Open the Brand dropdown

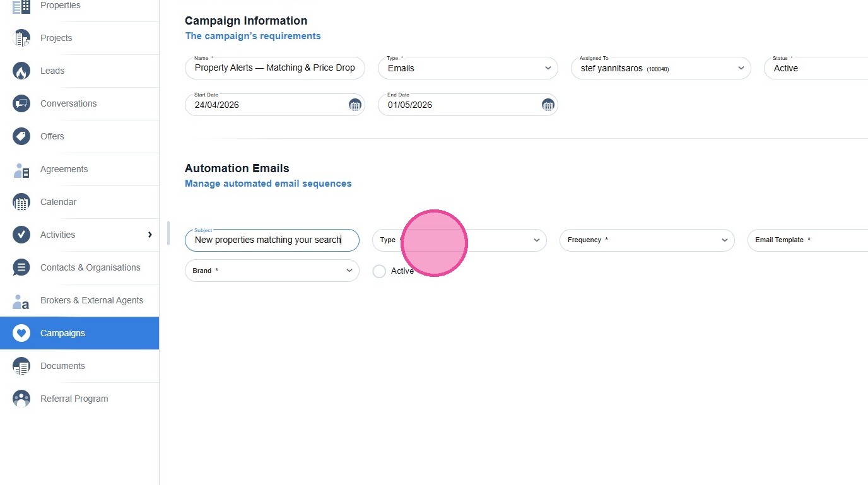pos(272,271)
